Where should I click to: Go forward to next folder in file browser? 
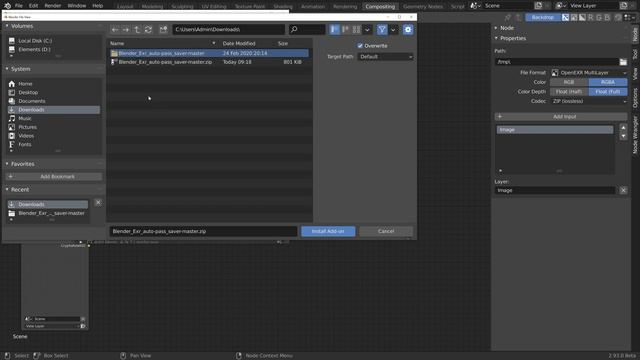126,29
